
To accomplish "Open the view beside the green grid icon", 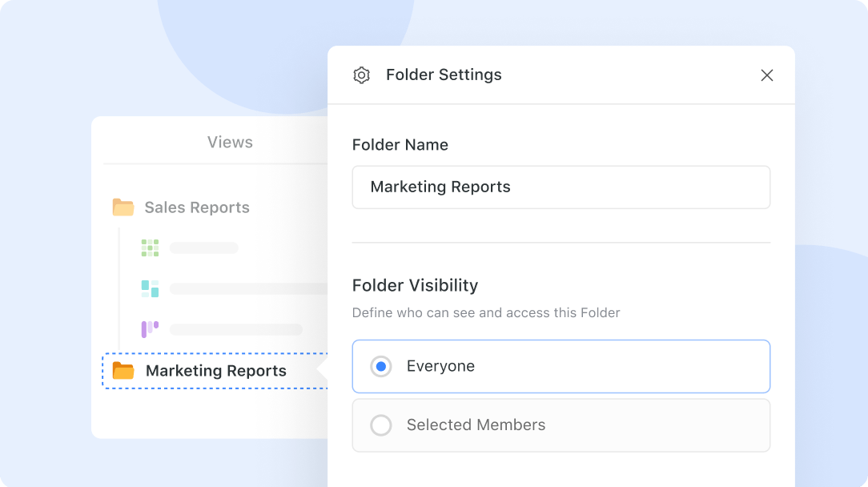I will [203, 248].
